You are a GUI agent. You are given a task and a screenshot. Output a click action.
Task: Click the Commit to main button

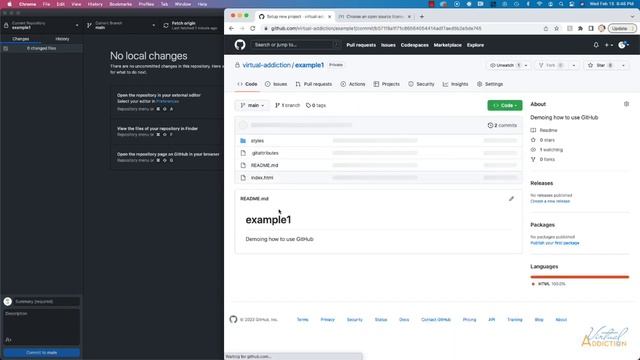41,353
